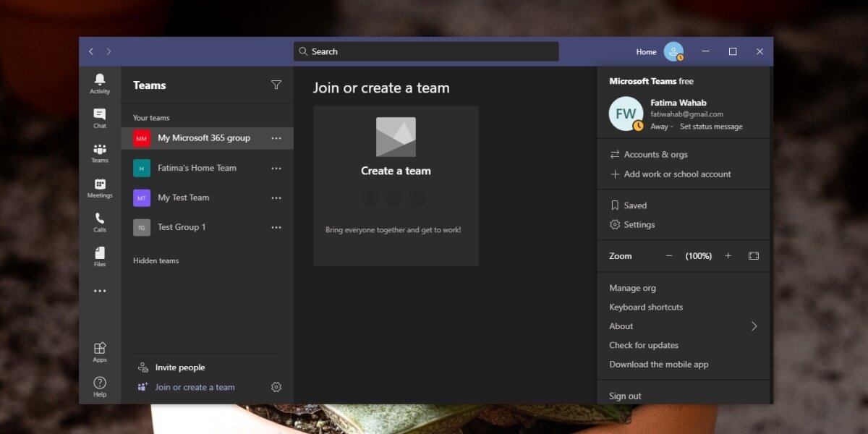Click profile avatar in title bar

[673, 51]
